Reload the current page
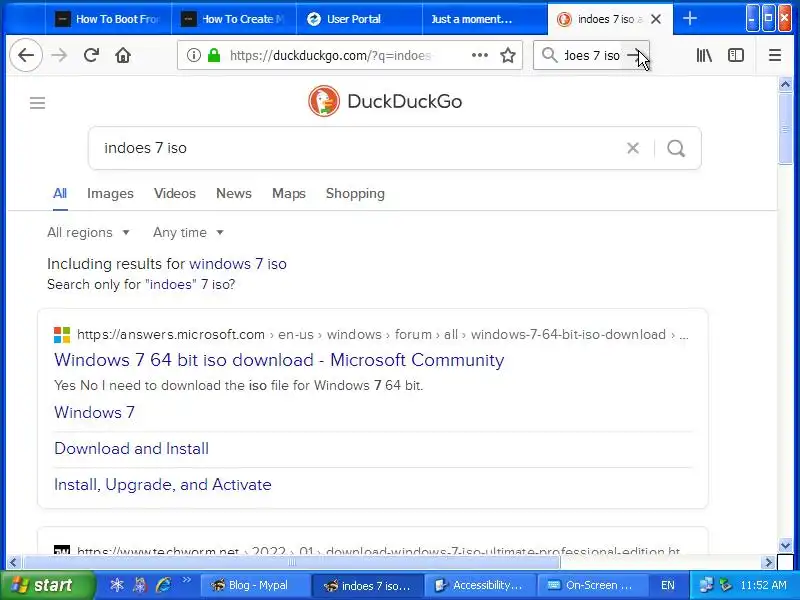This screenshot has height=600, width=800. [91, 55]
